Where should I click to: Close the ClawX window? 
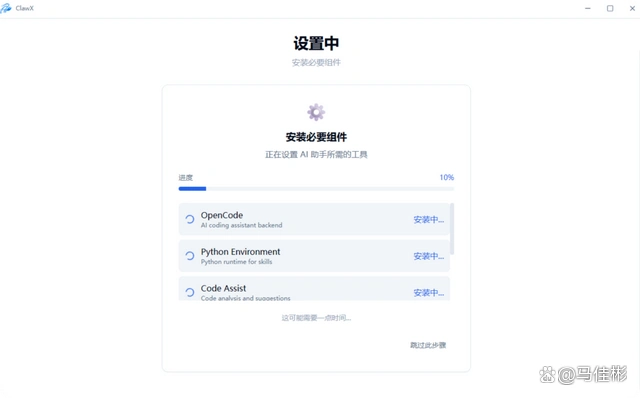(632, 8)
